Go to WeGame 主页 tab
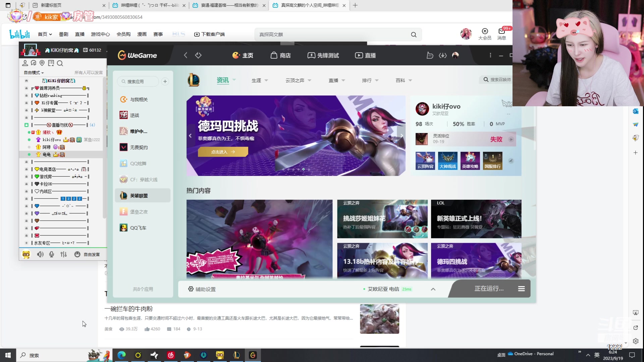The height and width of the screenshot is (362, 644). (x=243, y=55)
